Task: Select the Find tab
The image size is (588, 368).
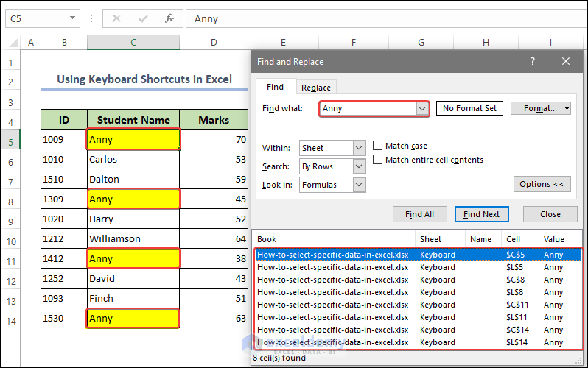Action: pyautogui.click(x=275, y=87)
